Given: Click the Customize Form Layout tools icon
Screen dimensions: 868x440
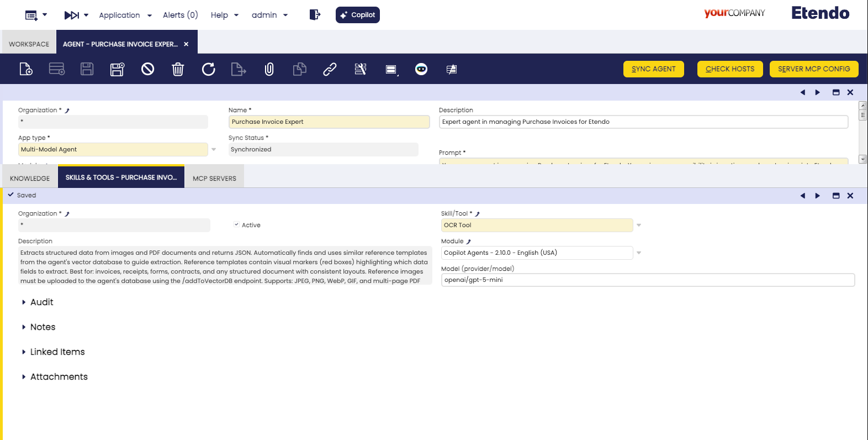Looking at the screenshot, I should [360, 69].
